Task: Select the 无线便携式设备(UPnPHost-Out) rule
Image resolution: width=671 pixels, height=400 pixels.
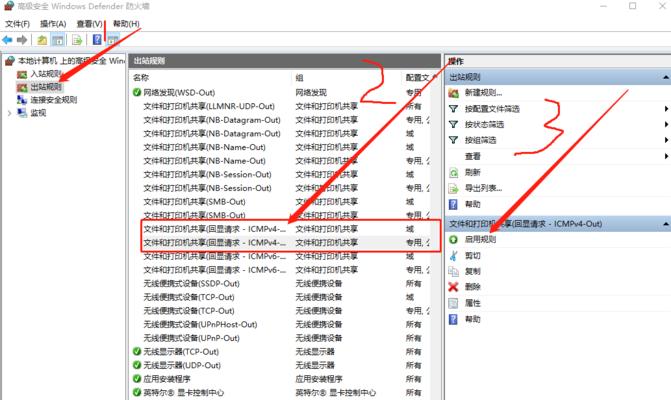Action: pos(200,325)
